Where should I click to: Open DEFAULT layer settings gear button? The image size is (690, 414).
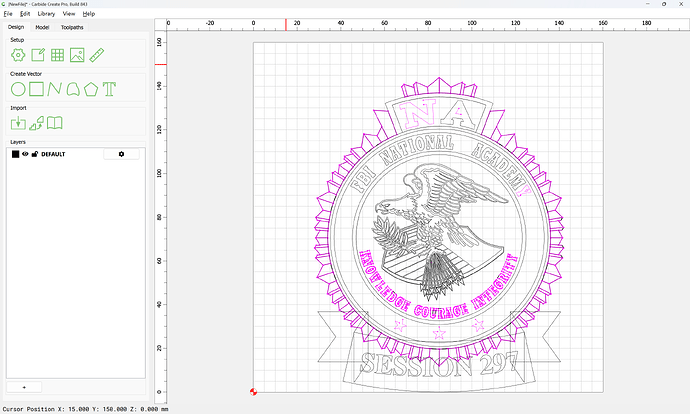(x=121, y=154)
